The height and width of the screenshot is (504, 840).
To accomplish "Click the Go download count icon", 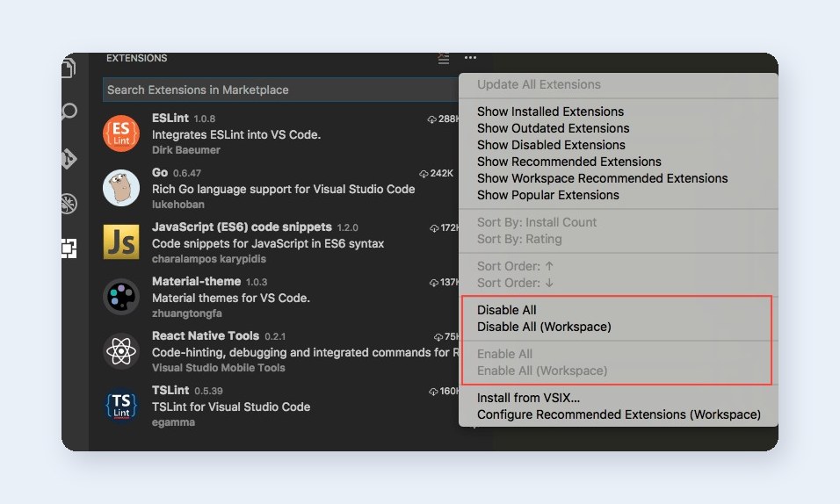I will (x=424, y=174).
